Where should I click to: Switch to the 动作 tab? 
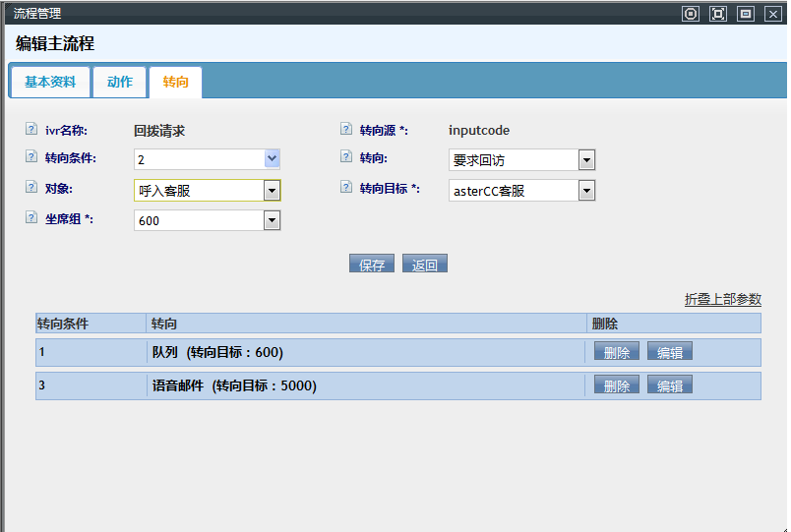[120, 83]
